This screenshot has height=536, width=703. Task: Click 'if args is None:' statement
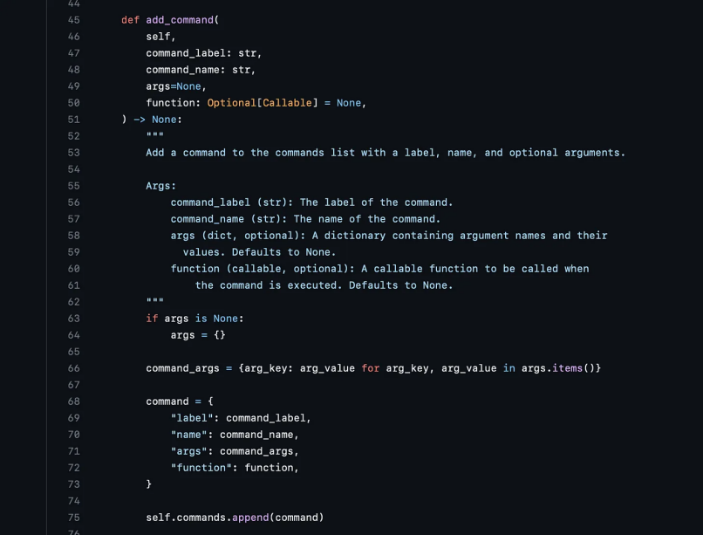tap(195, 319)
